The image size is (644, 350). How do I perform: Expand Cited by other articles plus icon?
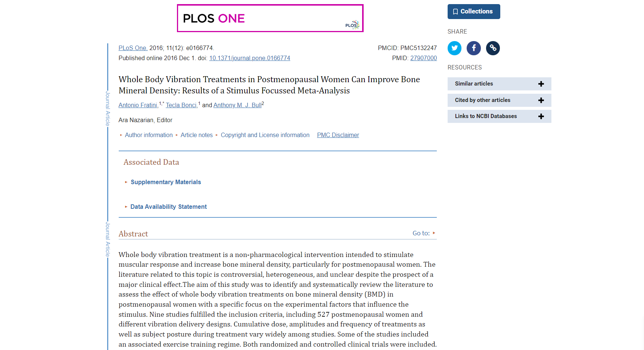[x=541, y=100]
